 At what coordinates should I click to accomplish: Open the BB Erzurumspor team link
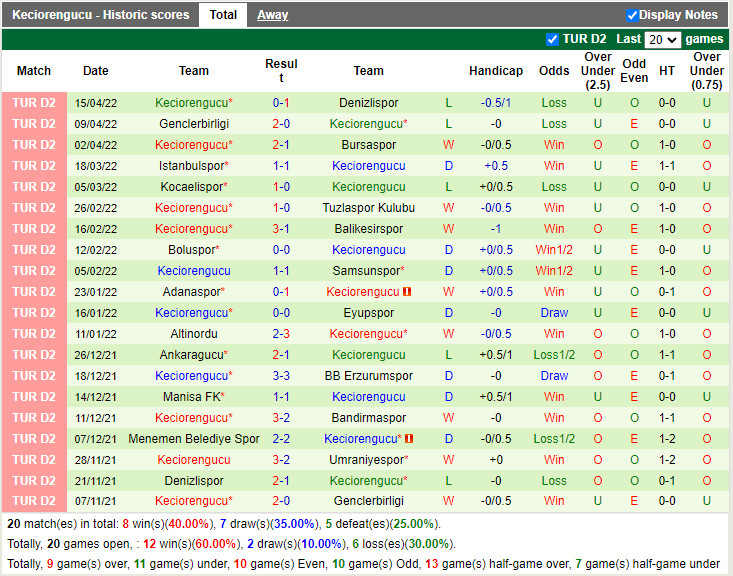(368, 376)
